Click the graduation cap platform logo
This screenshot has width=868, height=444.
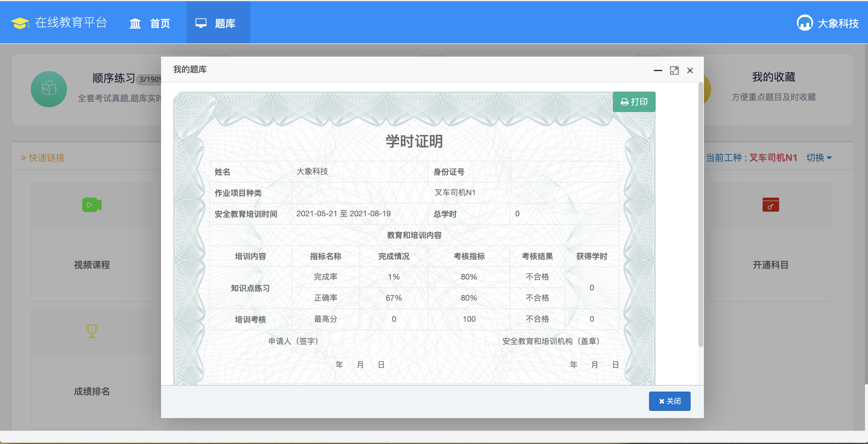pyautogui.click(x=20, y=23)
